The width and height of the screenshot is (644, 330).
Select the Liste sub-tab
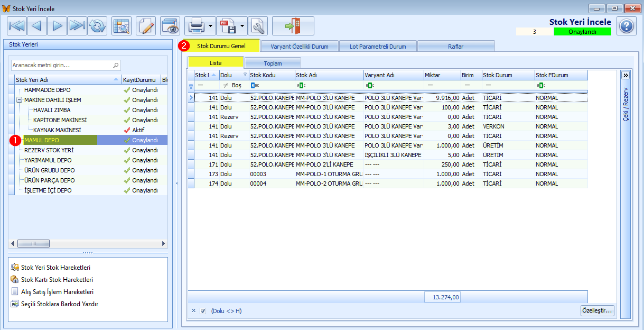pyautogui.click(x=216, y=62)
